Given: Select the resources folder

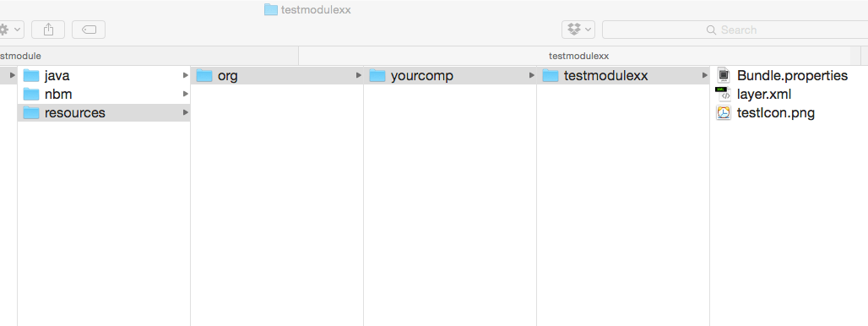Looking at the screenshot, I should [x=104, y=113].
